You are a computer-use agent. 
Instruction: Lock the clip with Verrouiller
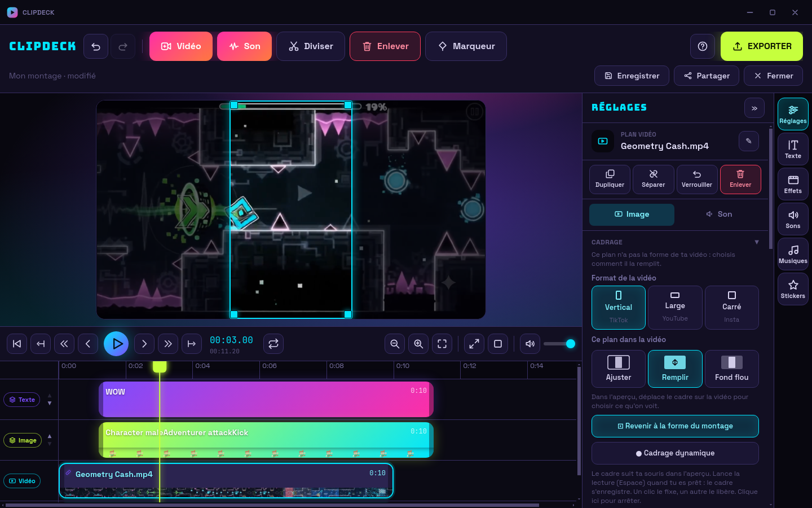697,179
